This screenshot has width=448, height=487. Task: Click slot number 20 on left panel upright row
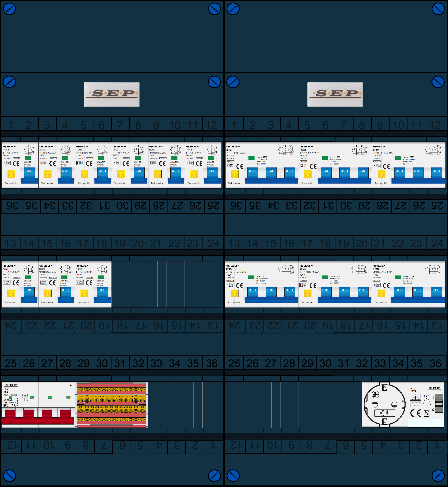click(x=138, y=244)
